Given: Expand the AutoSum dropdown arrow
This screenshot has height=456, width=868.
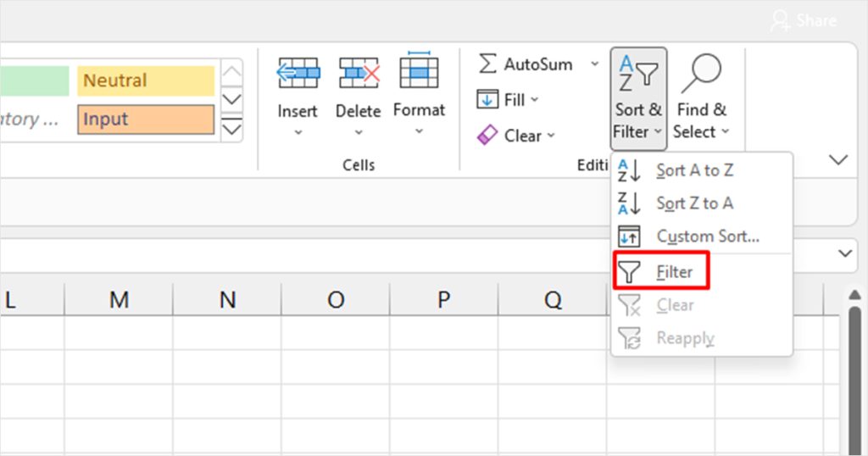Looking at the screenshot, I should pos(594,64).
